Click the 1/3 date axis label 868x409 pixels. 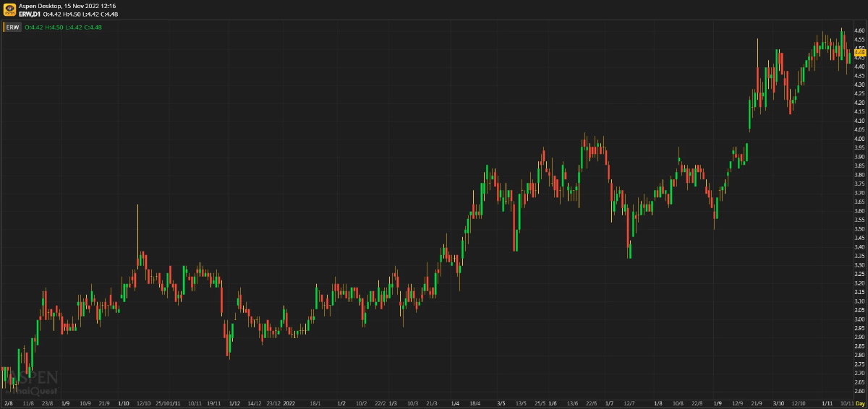click(393, 403)
